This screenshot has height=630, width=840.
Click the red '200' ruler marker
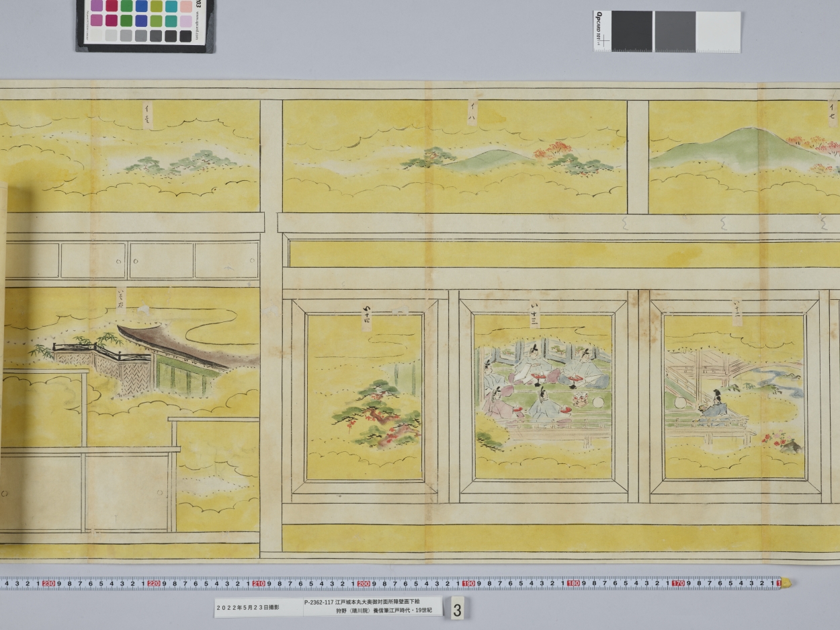[x=364, y=584]
